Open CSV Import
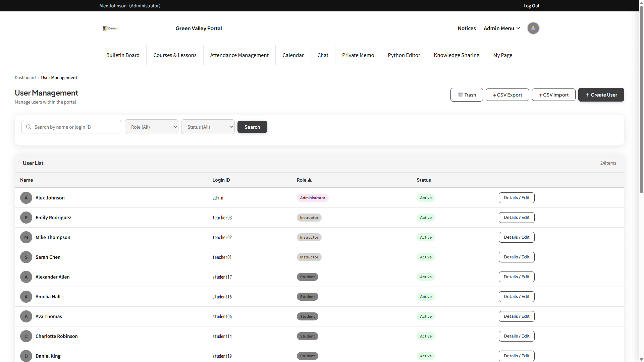 tap(554, 95)
